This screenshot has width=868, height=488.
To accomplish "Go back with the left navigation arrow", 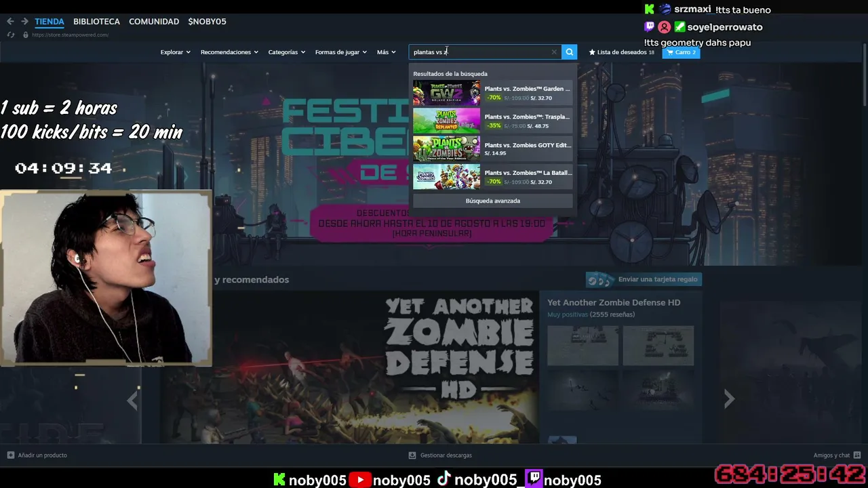I will [x=10, y=22].
